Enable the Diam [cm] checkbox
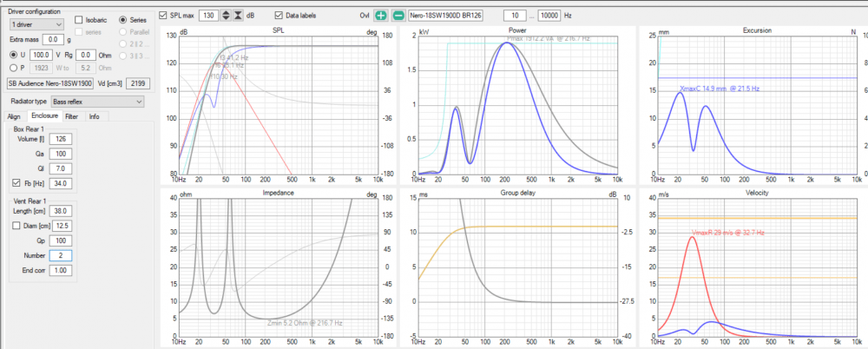 (16, 226)
